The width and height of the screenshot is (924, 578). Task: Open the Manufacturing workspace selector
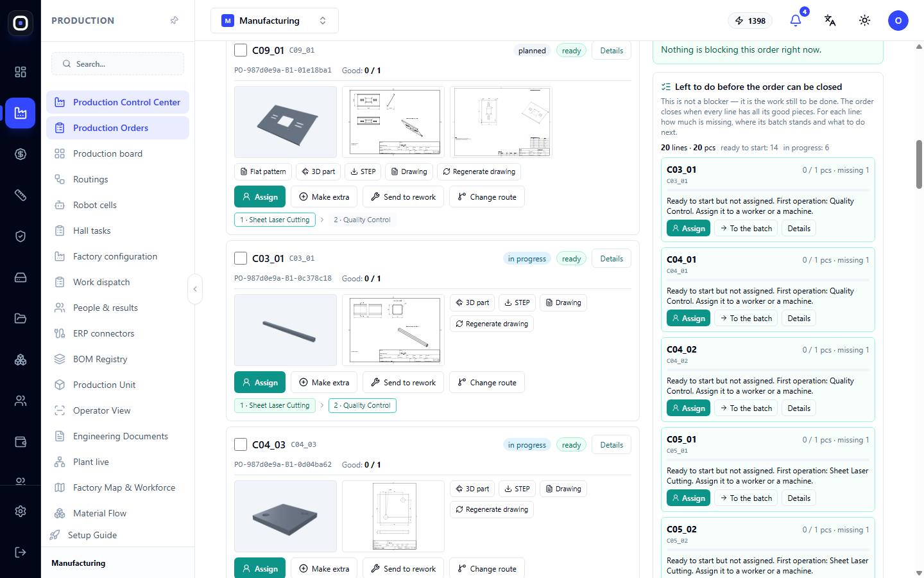275,21
